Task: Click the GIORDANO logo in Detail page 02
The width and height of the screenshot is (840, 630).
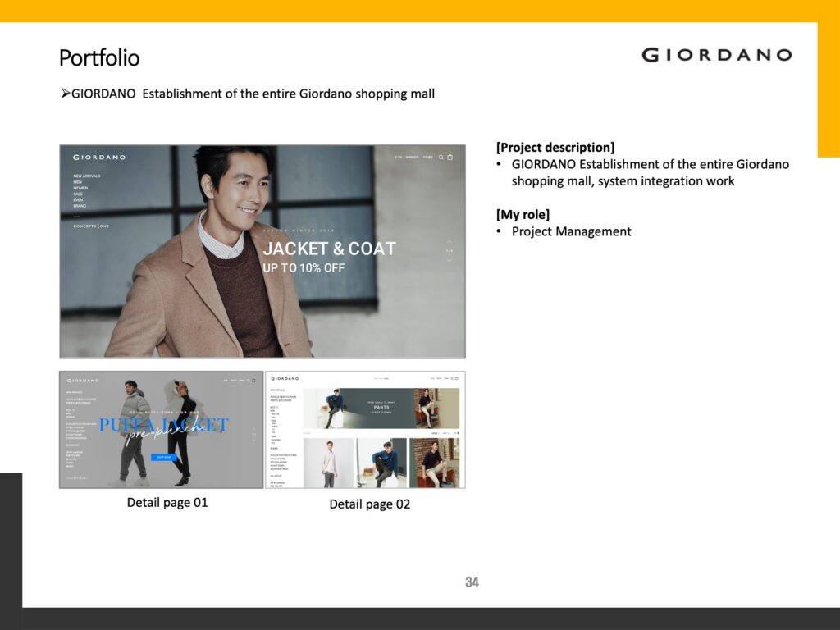Action: coord(285,379)
